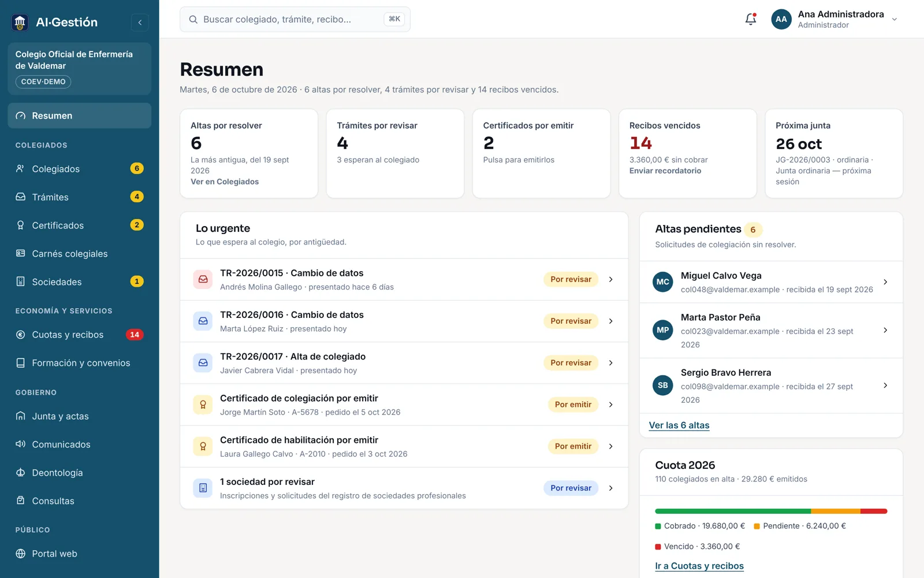Click Ver las 6 altas link
Screen dimensions: 924x578
[x=679, y=425]
